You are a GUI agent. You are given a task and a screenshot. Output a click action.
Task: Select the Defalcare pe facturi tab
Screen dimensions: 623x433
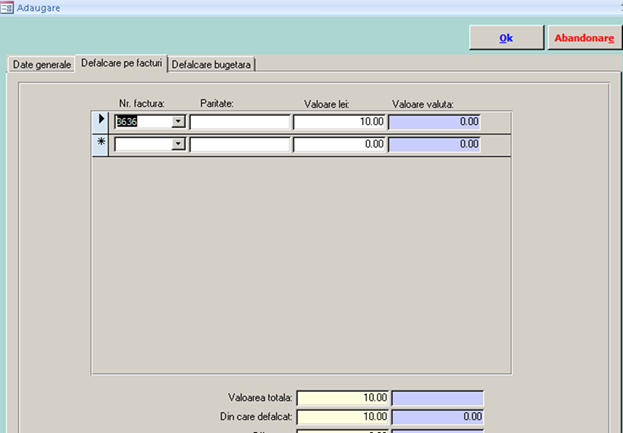121,63
